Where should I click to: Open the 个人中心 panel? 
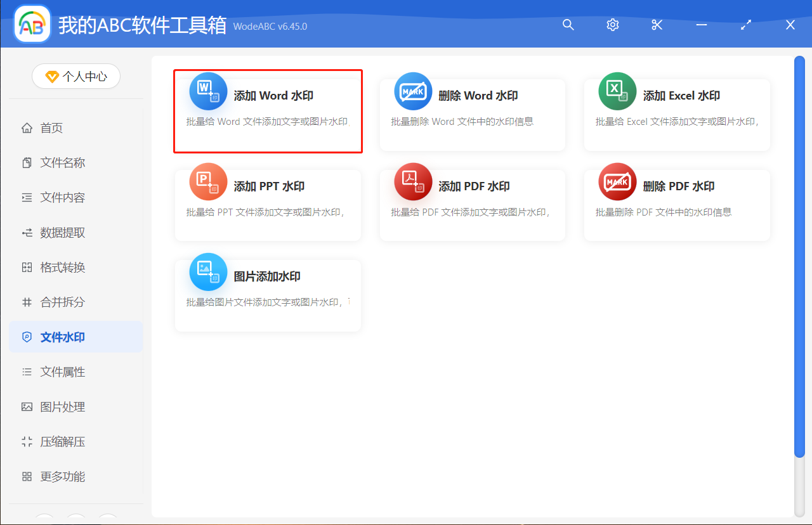(x=75, y=75)
